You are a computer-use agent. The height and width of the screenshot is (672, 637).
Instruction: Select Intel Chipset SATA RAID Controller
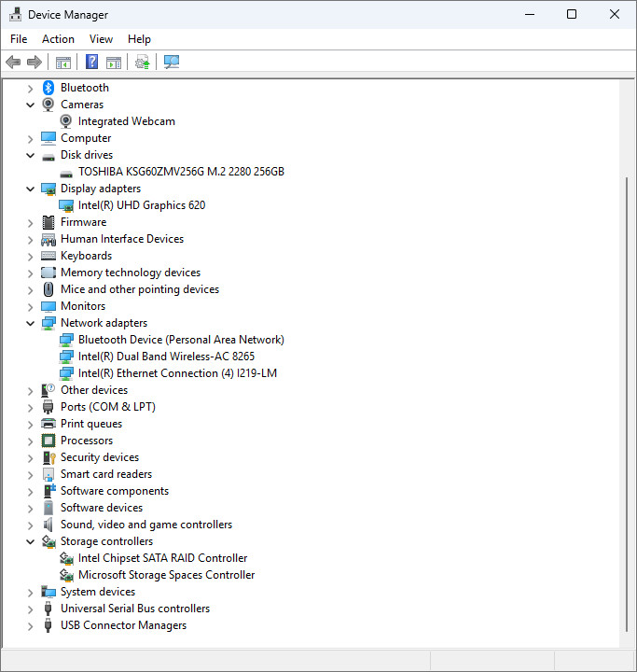(x=162, y=558)
